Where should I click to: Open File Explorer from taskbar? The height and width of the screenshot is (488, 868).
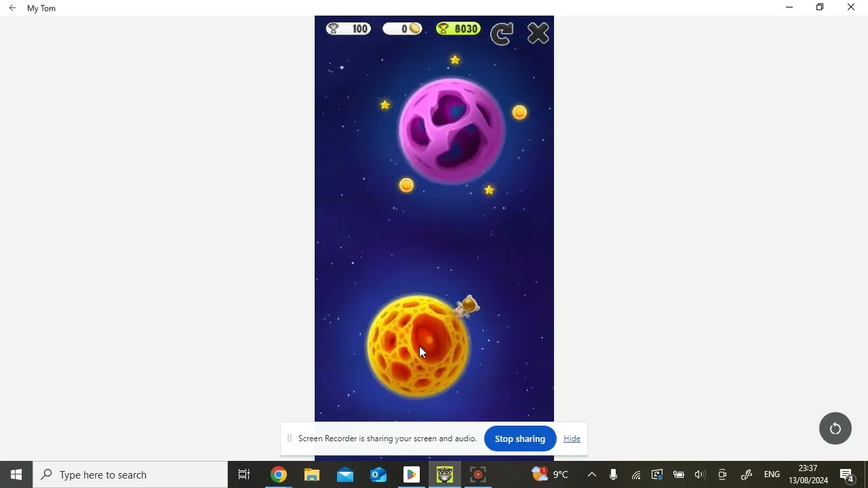point(312,474)
